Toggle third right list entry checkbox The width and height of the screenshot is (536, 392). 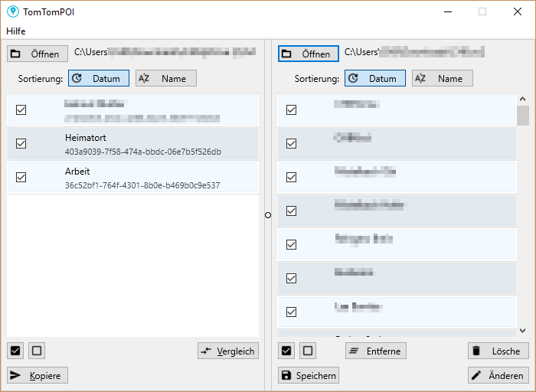click(291, 177)
